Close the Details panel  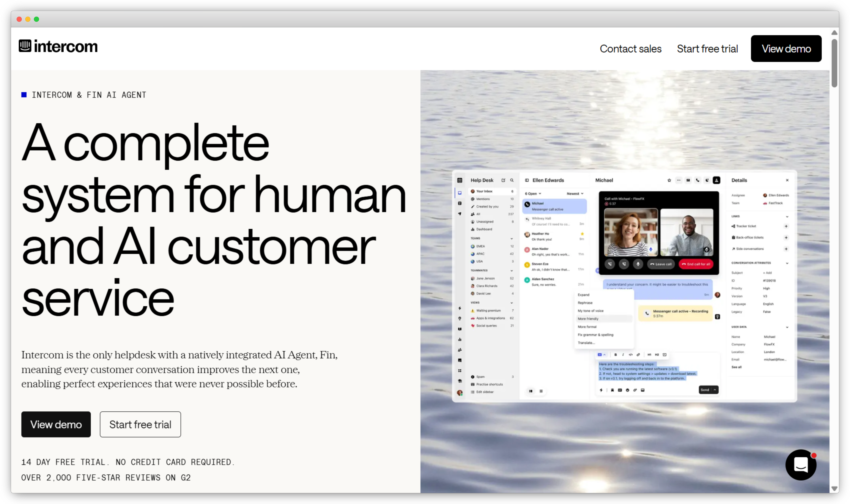tap(787, 180)
